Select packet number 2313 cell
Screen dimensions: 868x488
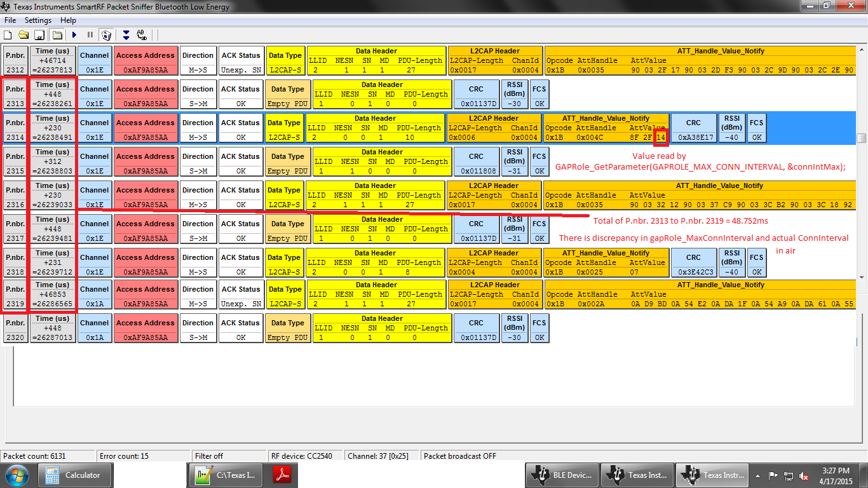coord(15,95)
